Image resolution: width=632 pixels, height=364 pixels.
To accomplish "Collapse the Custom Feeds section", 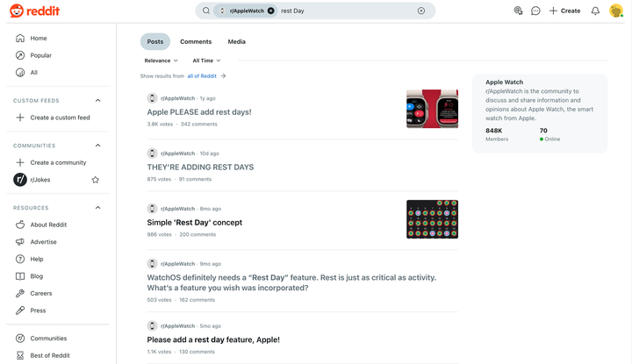I will point(97,101).
